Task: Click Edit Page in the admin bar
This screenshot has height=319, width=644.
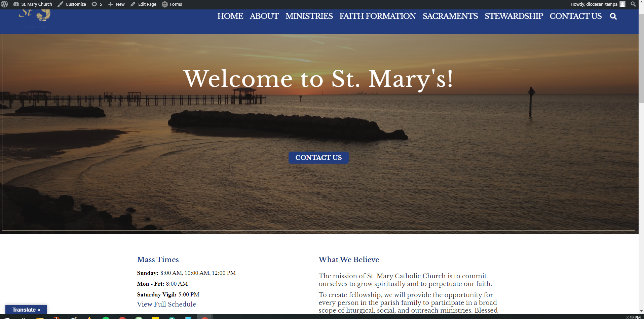Action: point(144,4)
